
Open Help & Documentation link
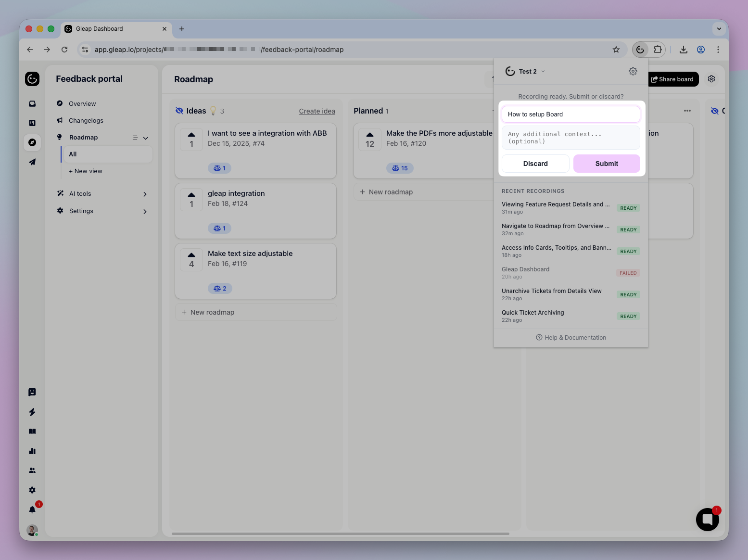tap(571, 338)
